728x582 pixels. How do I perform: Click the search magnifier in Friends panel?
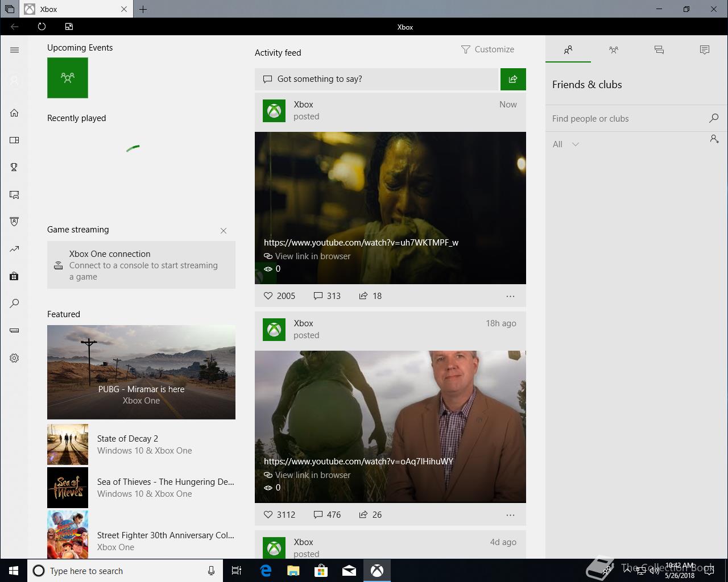[x=714, y=118]
